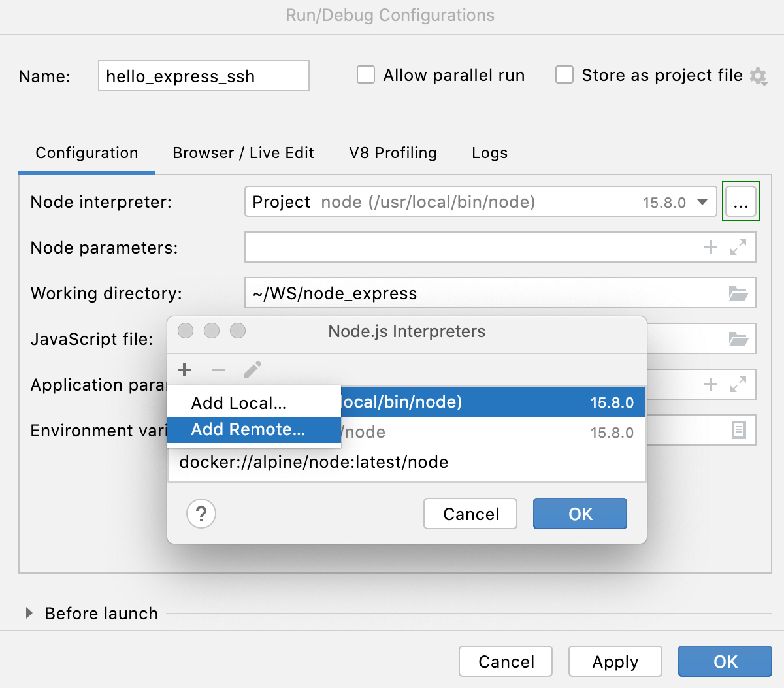
Task: Open the Logs tab
Action: tap(489, 153)
